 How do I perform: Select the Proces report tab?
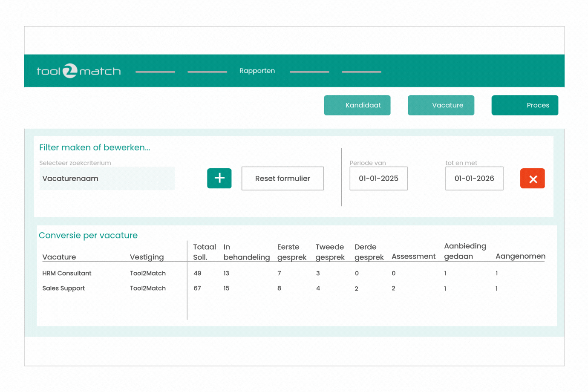pos(525,105)
